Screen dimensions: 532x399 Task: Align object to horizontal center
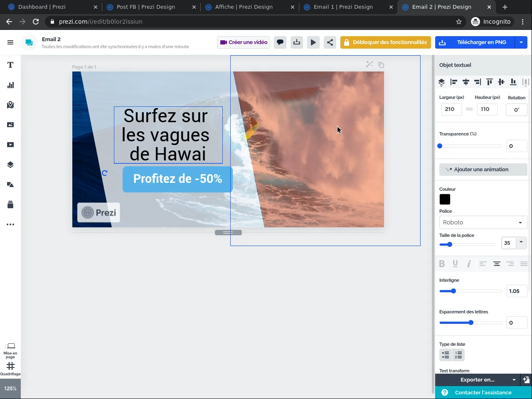click(466, 82)
